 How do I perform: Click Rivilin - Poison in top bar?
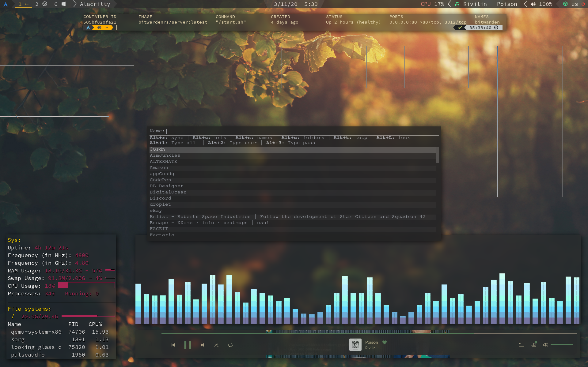click(490, 4)
